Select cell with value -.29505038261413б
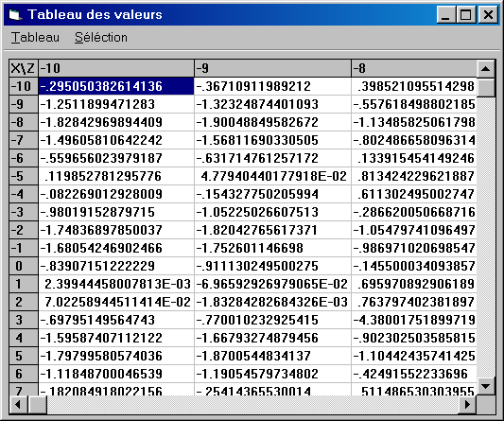Viewport: 504px width, 421px height. click(x=116, y=86)
